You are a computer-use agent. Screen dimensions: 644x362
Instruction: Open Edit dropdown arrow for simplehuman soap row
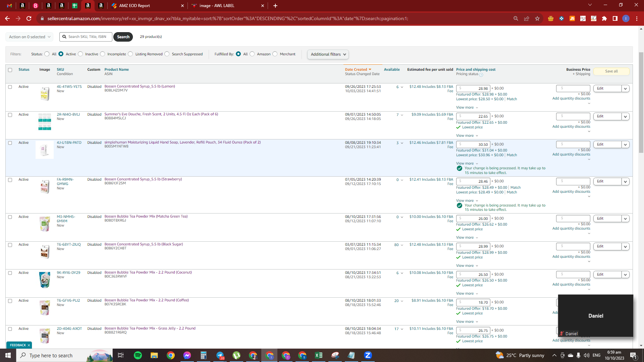pyautogui.click(x=625, y=144)
